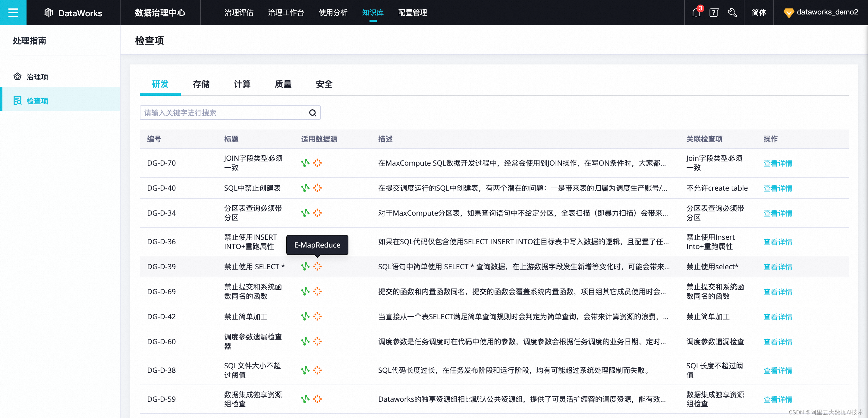This screenshot has width=868, height=418.
Task: Switch to the 存储 tab
Action: tap(201, 84)
